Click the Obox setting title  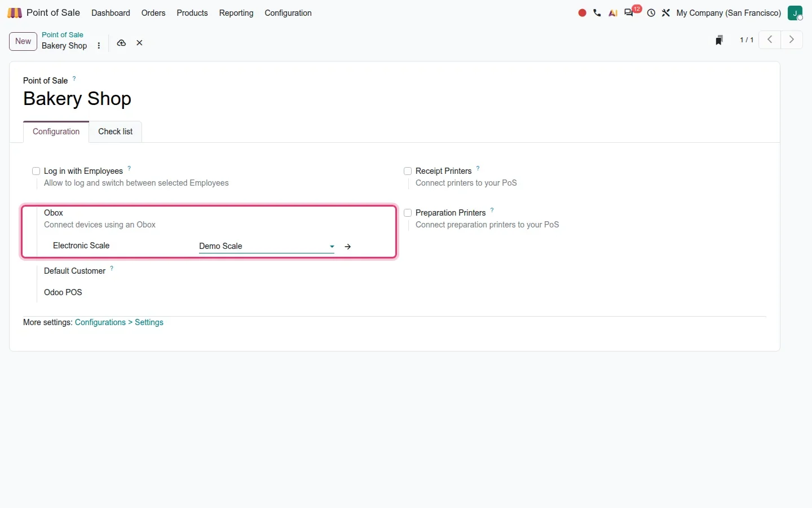pos(54,213)
